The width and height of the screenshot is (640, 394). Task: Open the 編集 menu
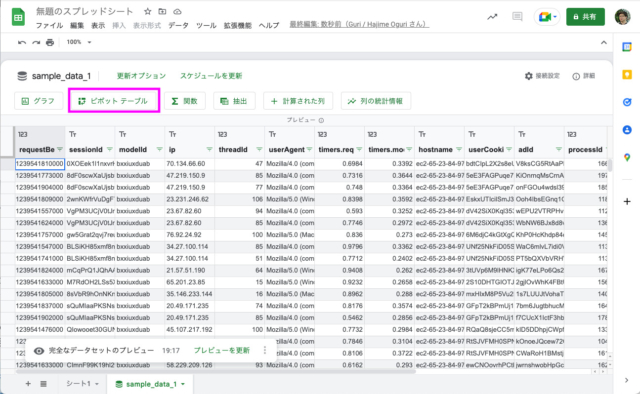(x=77, y=25)
